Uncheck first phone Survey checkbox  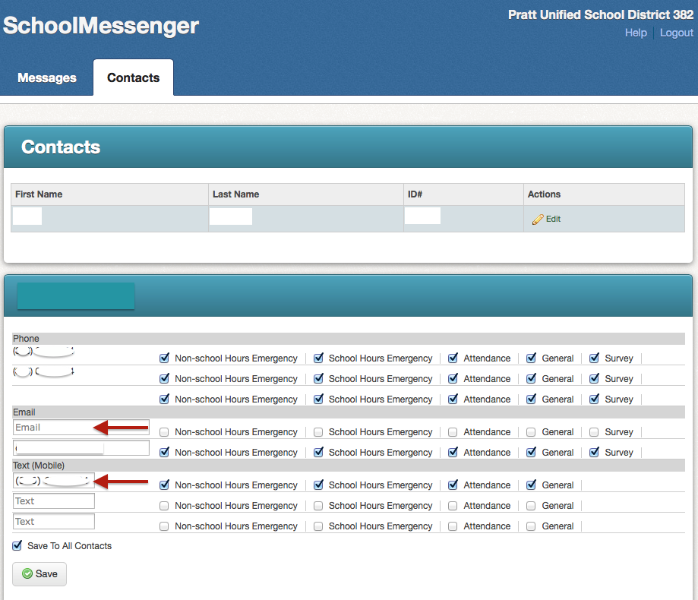594,358
